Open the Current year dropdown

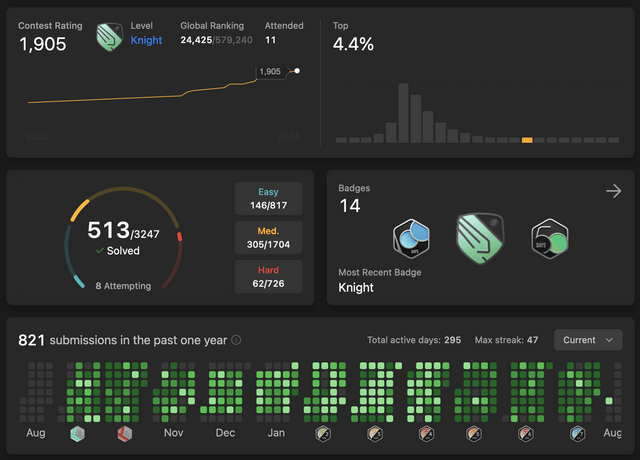[588, 340]
